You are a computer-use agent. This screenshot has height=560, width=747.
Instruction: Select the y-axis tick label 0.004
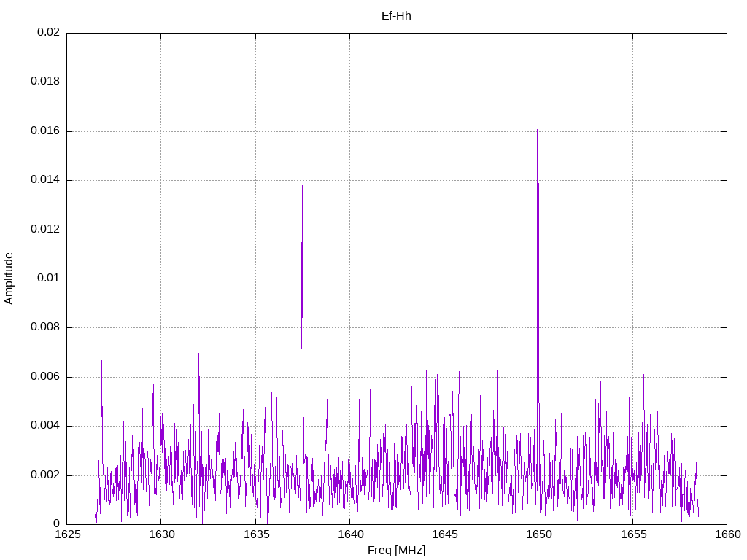click(45, 426)
